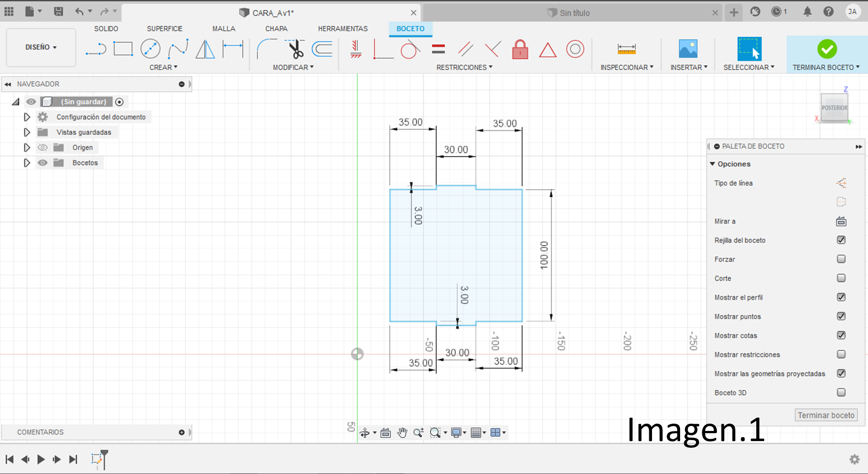Enable the Corte checkbox
Image resolution: width=868 pixels, height=474 pixels.
tap(841, 278)
